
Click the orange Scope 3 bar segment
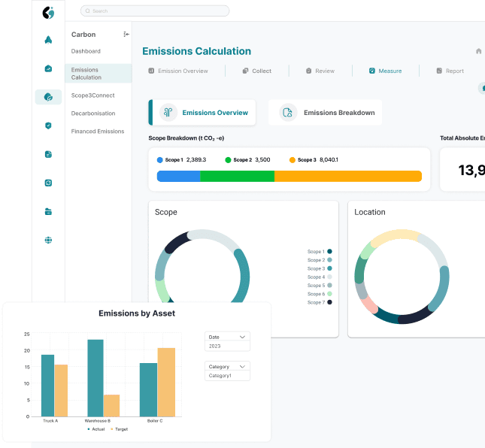[347, 176]
